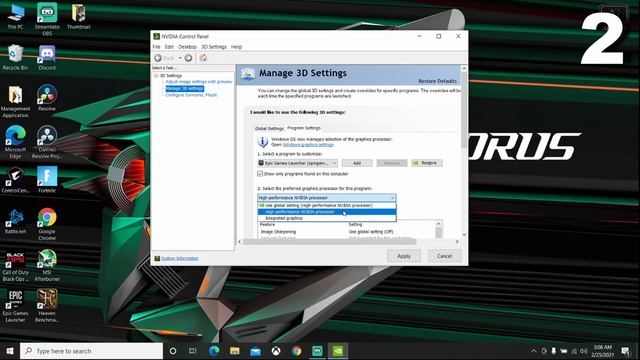640x360 pixels.
Task: Open the Windows Start menu
Action: [10, 351]
